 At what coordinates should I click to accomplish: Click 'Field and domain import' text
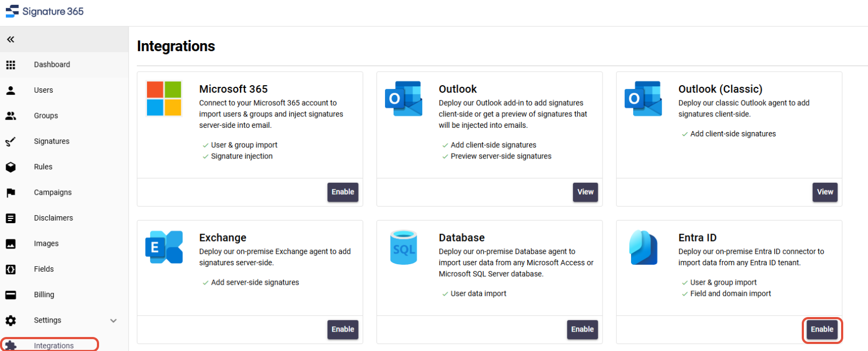point(731,294)
